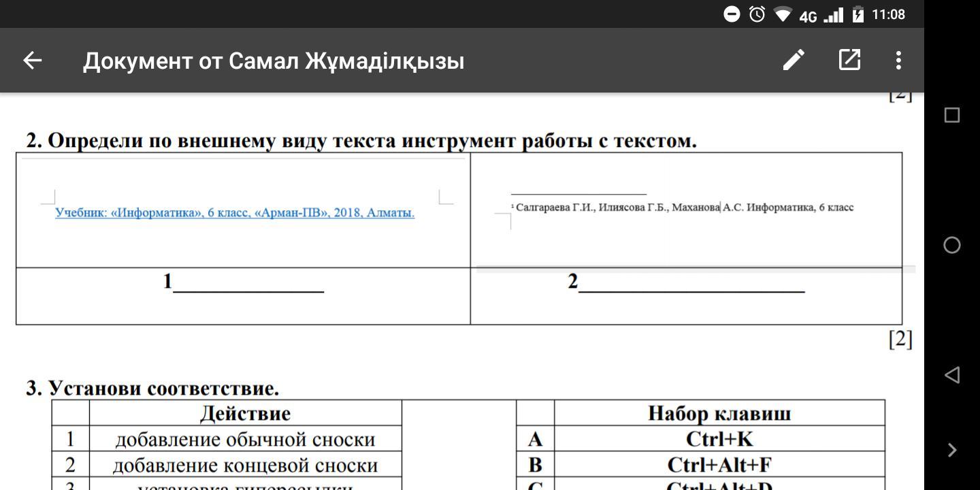Click the letter "B" cell beside Ctrl+Alt+F

(535, 465)
